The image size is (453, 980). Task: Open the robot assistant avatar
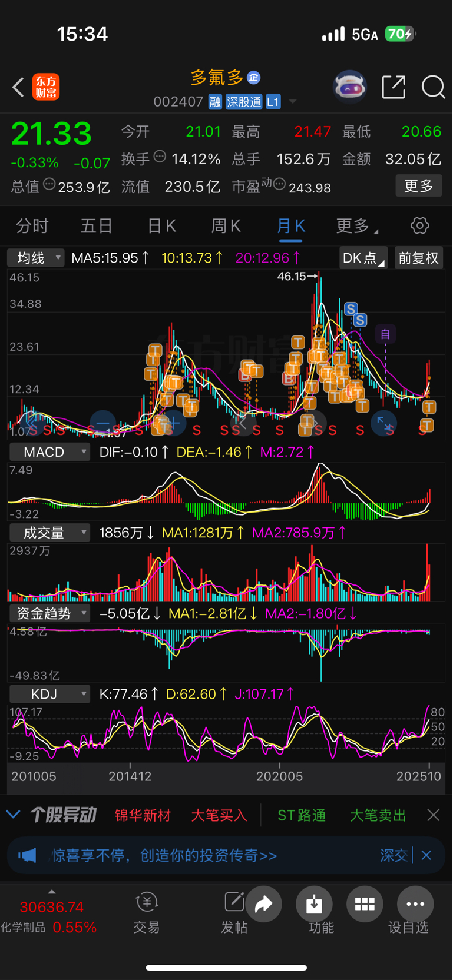[x=350, y=87]
